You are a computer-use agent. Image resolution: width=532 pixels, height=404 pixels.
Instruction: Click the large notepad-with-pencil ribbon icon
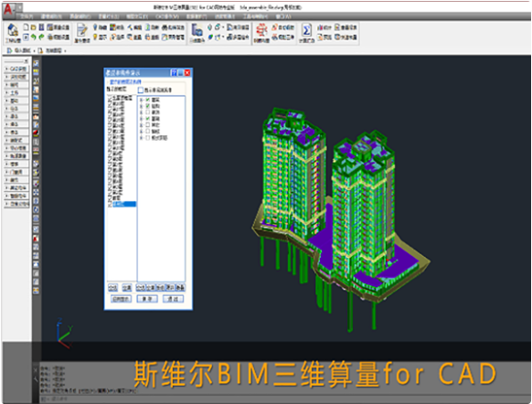click(x=81, y=30)
